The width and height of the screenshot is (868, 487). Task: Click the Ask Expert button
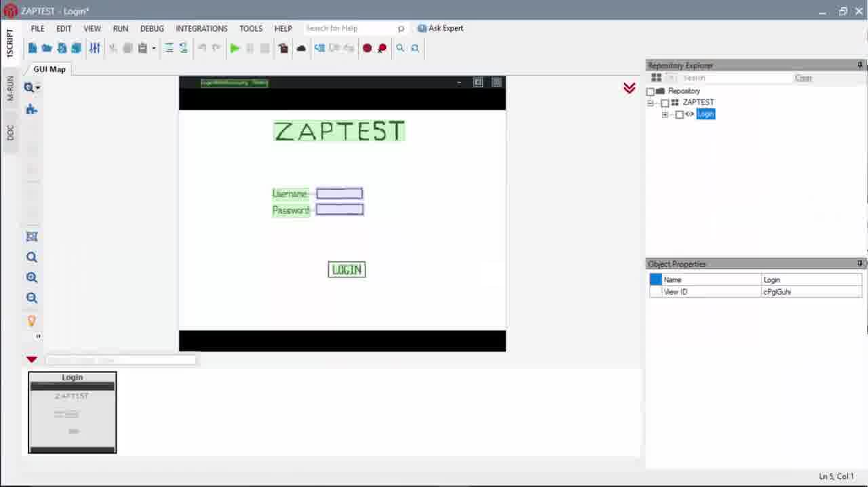(441, 28)
